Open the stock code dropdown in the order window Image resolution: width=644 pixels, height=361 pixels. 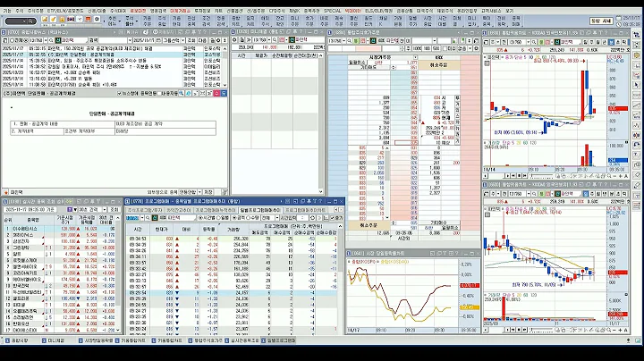tap(344, 41)
